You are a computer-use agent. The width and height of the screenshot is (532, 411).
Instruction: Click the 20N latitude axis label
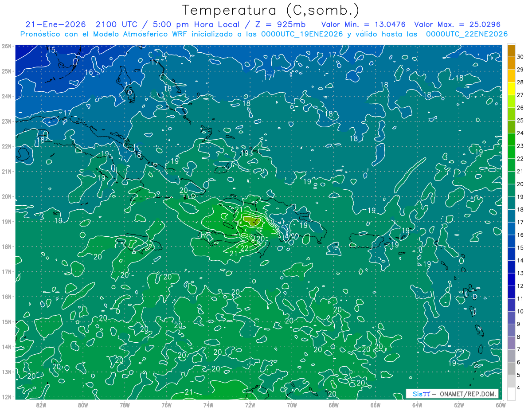[7, 196]
